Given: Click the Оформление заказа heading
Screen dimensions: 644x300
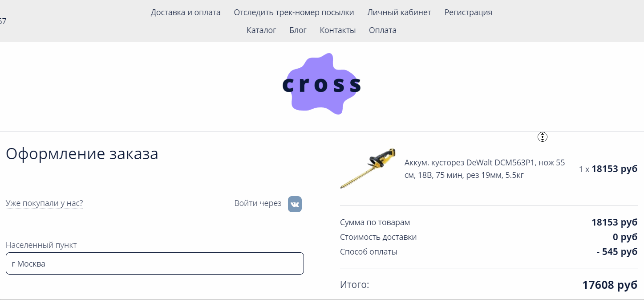Looking at the screenshot, I should coord(82,154).
